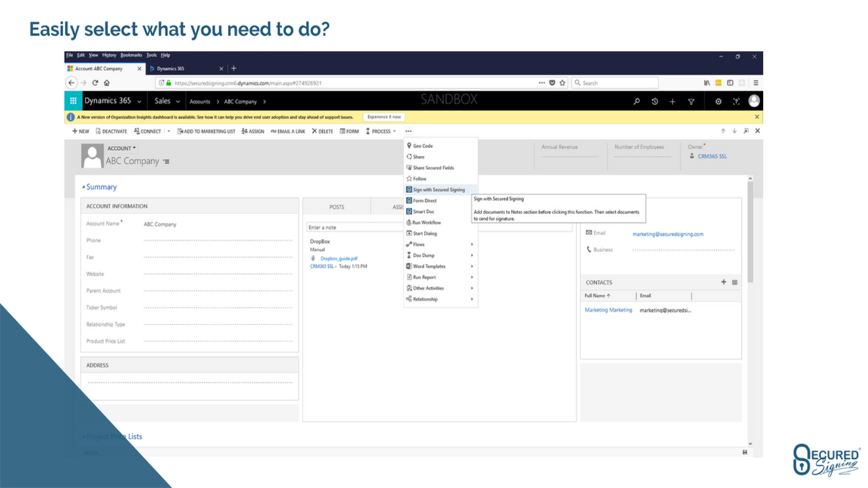Viewport: 868px width, 488px height.
Task: Save to Pocket icon in address bar
Action: point(552,83)
